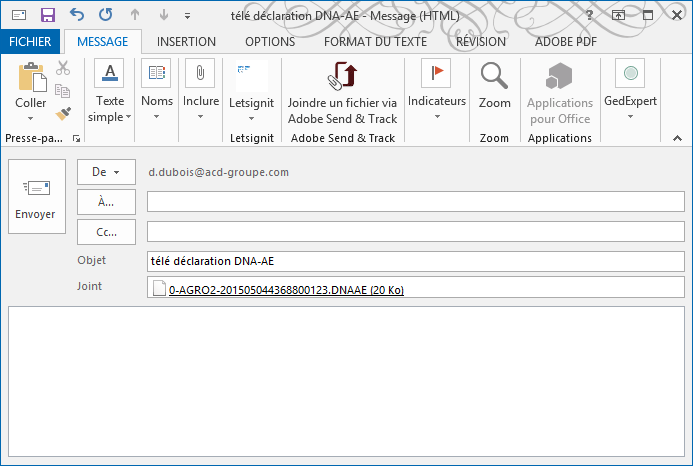
Task: Open the FORMAT DU TEXTE tab
Action: pos(375,42)
